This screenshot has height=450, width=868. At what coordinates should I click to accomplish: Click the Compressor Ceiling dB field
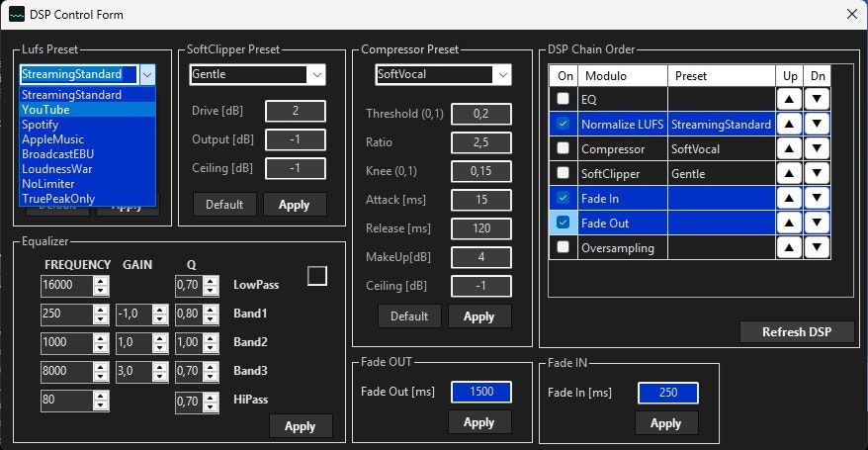click(481, 286)
